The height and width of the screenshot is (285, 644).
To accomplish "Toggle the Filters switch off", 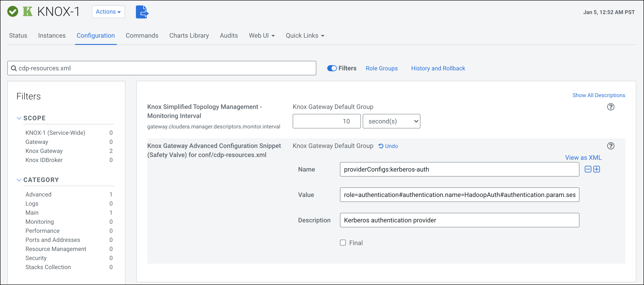I will tap(332, 68).
